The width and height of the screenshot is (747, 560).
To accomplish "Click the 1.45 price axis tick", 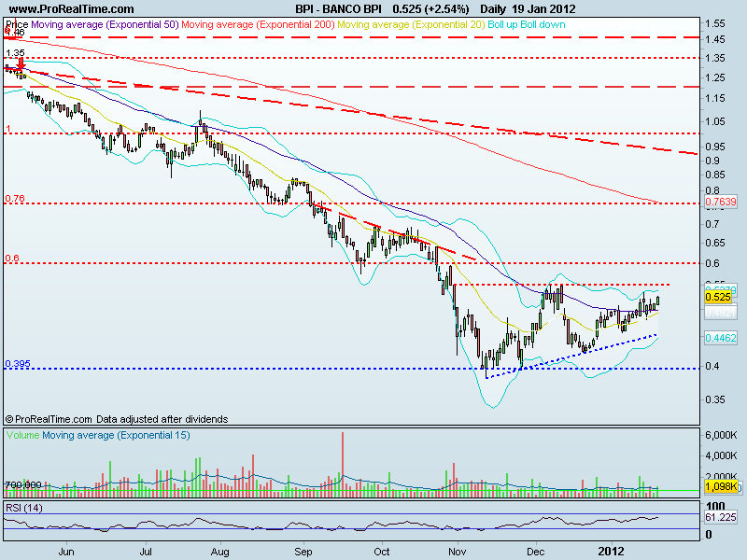I will [715, 39].
